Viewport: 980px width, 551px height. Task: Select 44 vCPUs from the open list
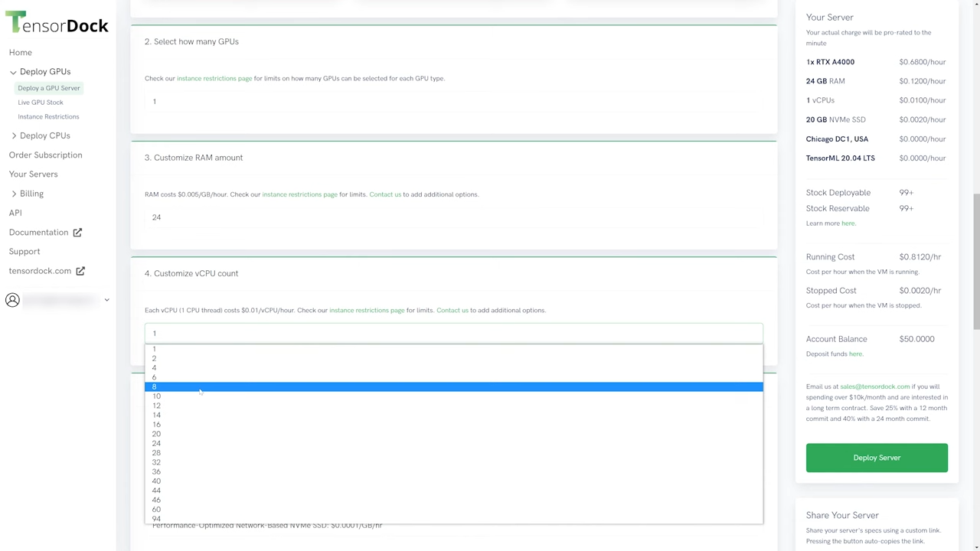453,491
